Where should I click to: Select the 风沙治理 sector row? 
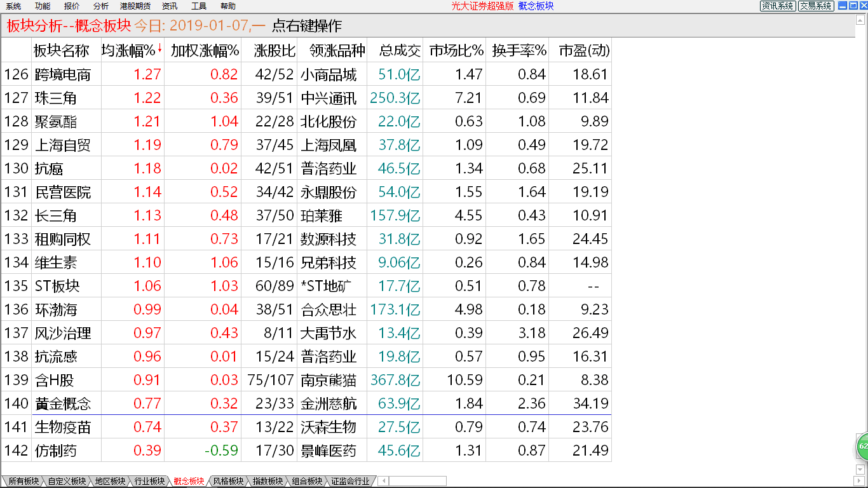point(306,332)
